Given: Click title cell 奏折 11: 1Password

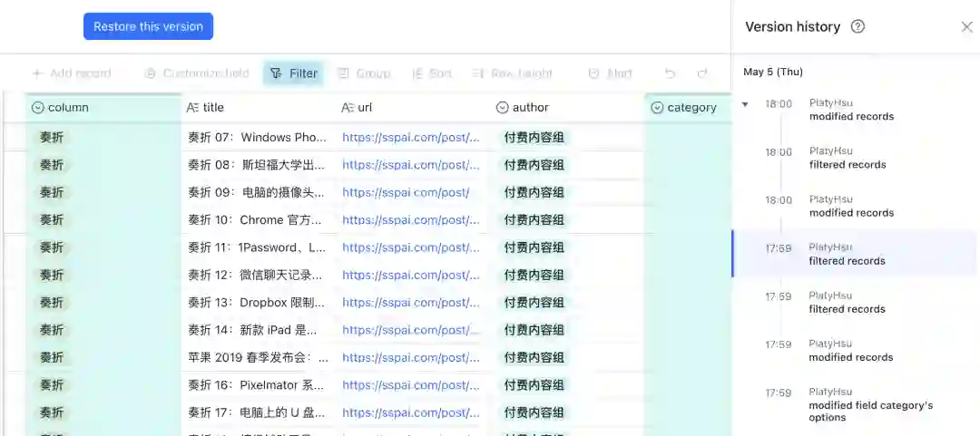Looking at the screenshot, I should 260,247.
